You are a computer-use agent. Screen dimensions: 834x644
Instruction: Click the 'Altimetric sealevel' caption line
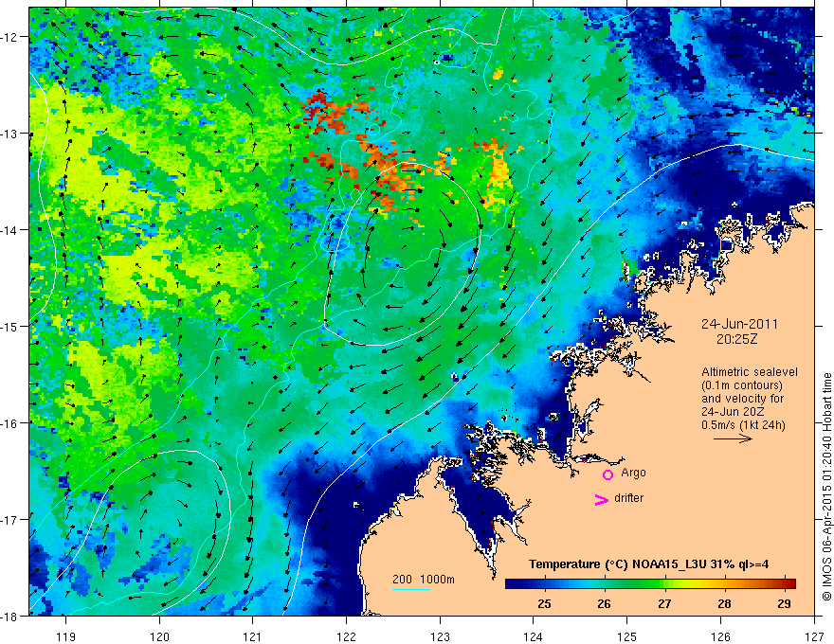point(750,372)
